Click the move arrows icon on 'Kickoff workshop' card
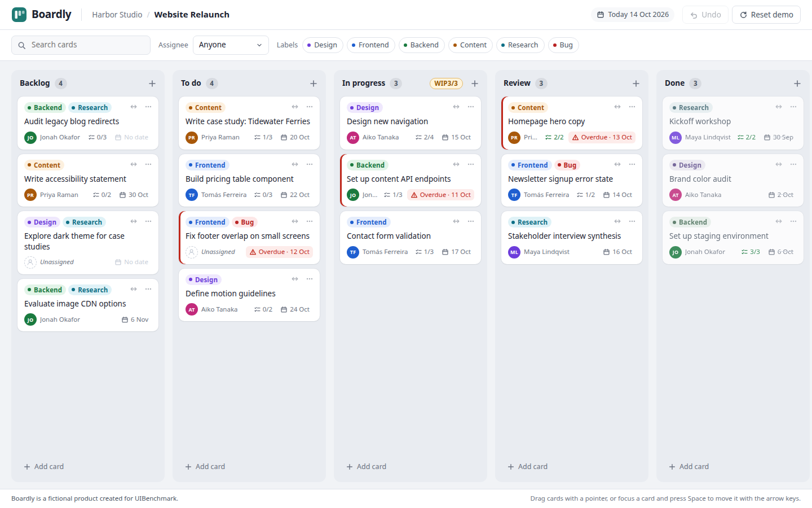 (779, 107)
